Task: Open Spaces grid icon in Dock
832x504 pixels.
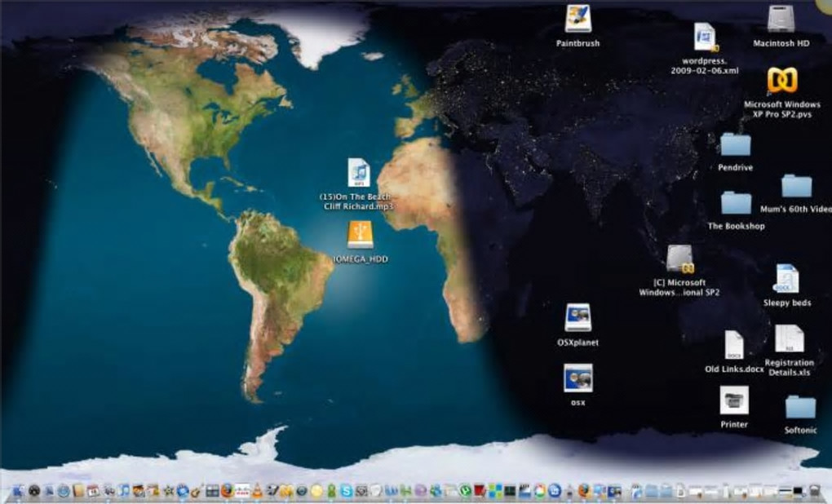Action: point(212,491)
